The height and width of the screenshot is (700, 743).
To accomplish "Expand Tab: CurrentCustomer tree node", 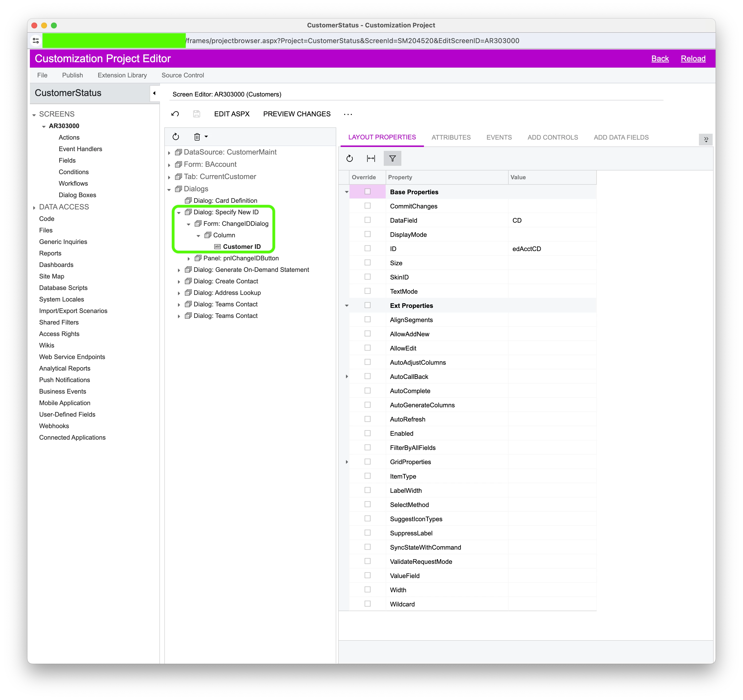I will (x=169, y=177).
